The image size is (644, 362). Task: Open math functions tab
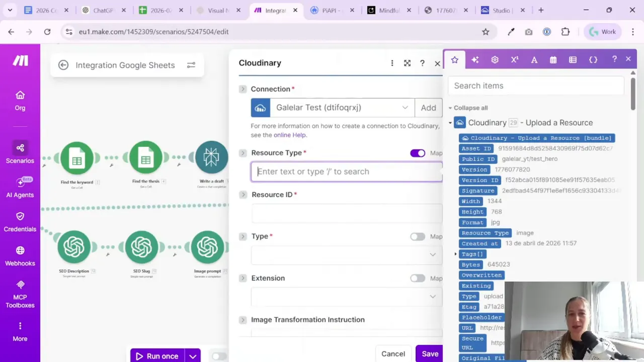coord(514,60)
